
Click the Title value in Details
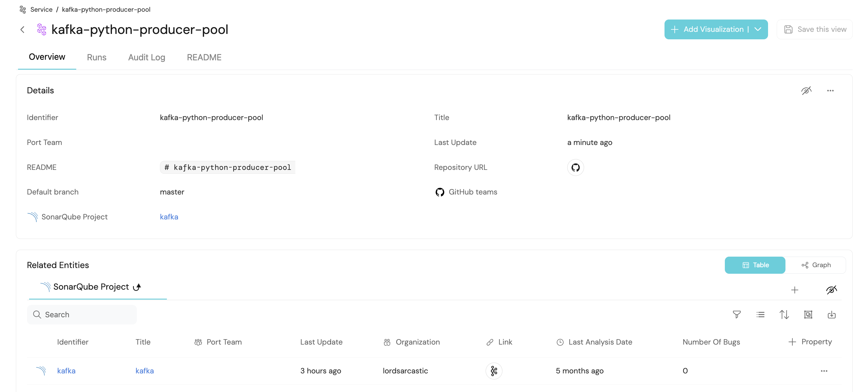[x=619, y=118]
